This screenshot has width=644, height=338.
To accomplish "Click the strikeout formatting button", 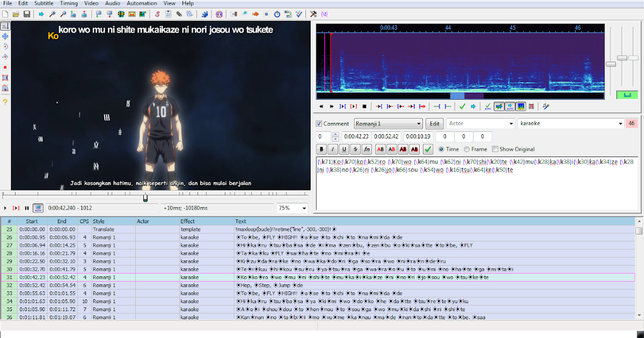I will tap(355, 149).
